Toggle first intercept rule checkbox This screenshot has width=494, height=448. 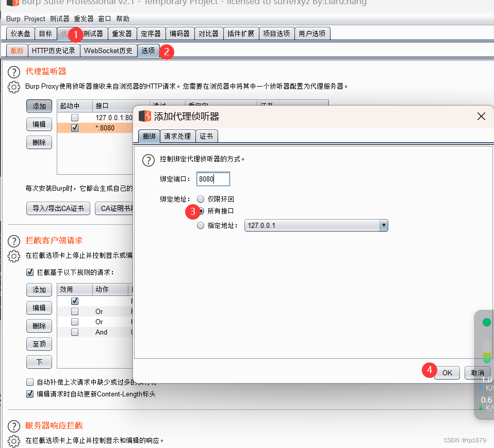pos(75,301)
